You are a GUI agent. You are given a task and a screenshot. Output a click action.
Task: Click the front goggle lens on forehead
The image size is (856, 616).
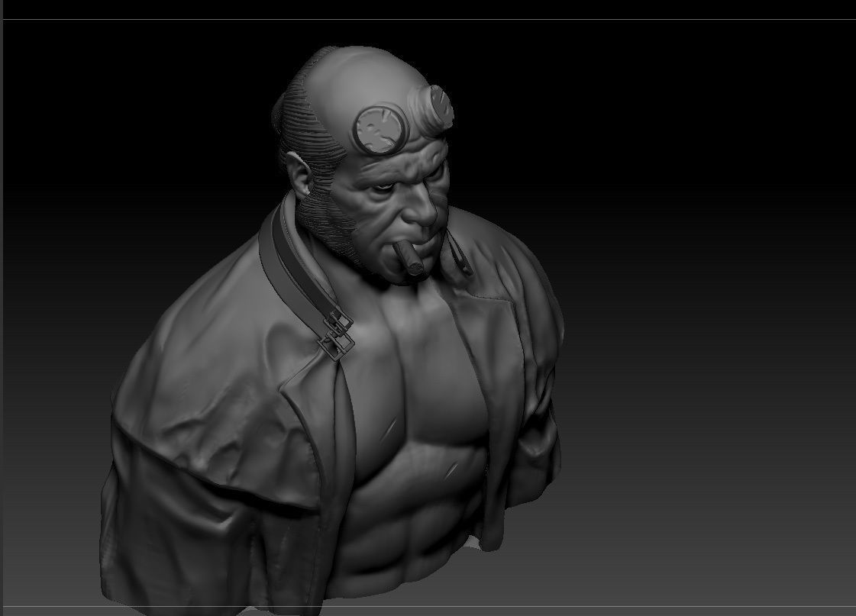point(380,129)
